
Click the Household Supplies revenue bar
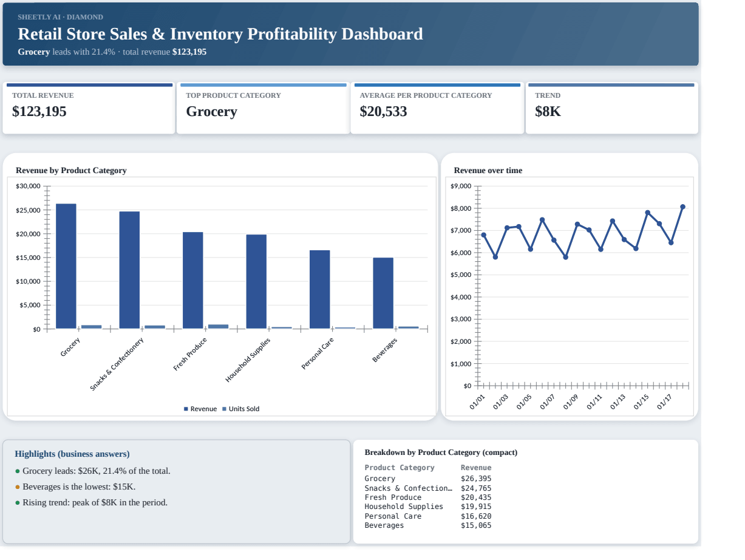(x=256, y=282)
